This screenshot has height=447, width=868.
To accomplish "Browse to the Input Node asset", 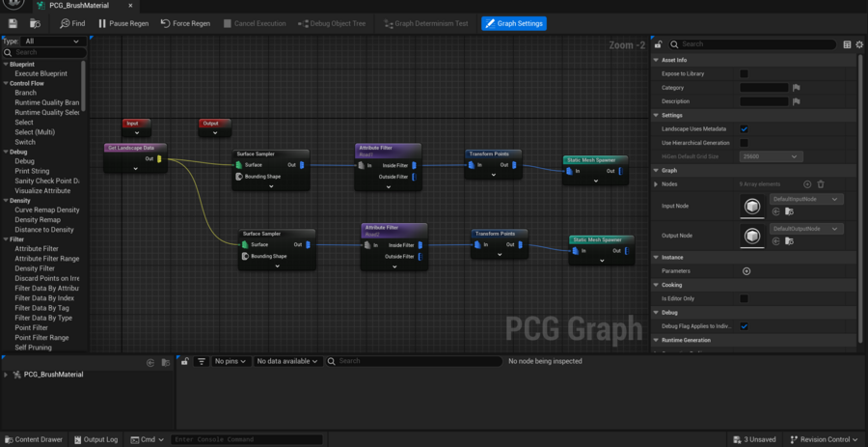I will [x=789, y=211].
